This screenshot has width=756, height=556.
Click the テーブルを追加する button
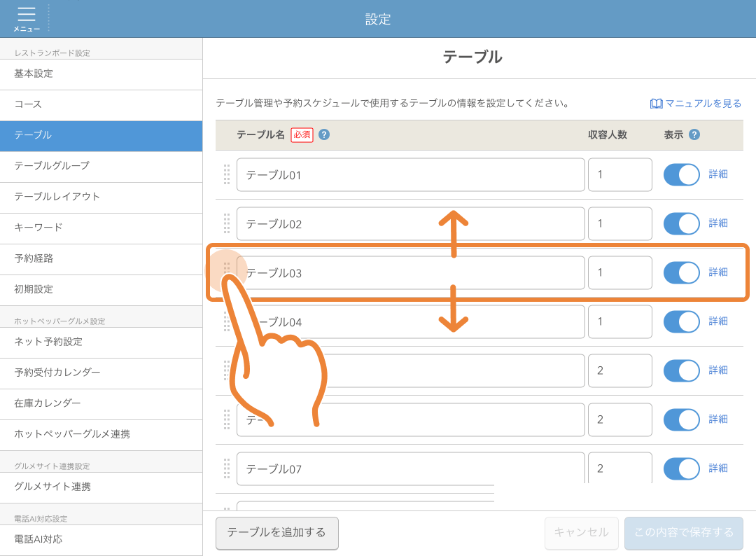(x=276, y=532)
